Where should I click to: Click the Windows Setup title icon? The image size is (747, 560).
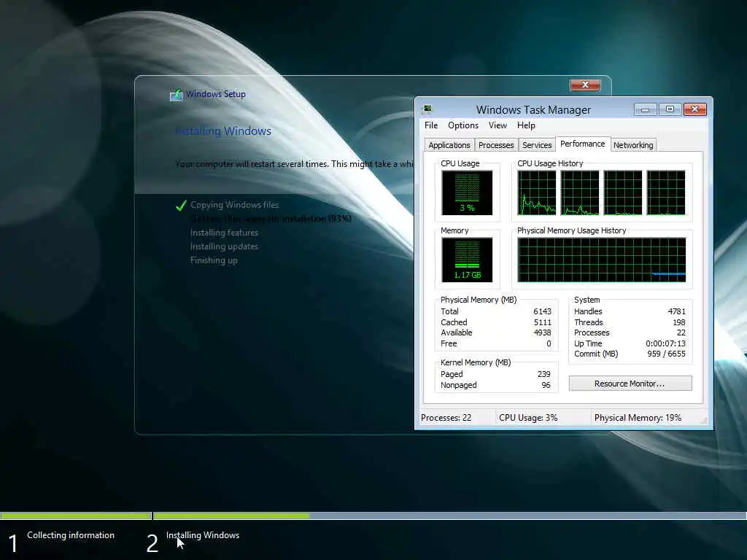[x=177, y=94]
